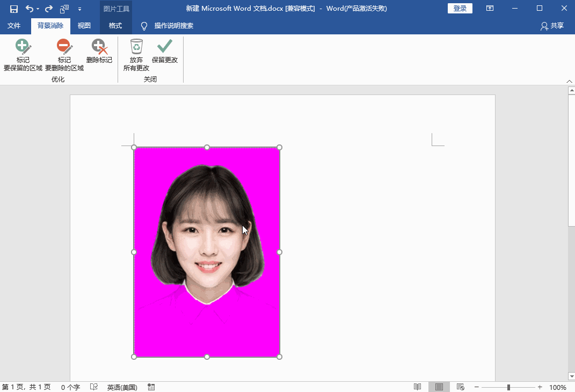Click the zoom slider handle
The height and width of the screenshot is (392, 575).
508,387
